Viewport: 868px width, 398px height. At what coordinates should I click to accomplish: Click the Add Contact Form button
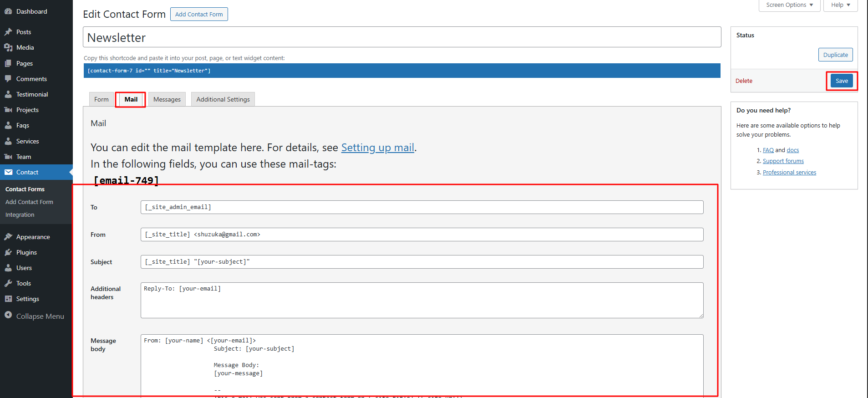(199, 14)
